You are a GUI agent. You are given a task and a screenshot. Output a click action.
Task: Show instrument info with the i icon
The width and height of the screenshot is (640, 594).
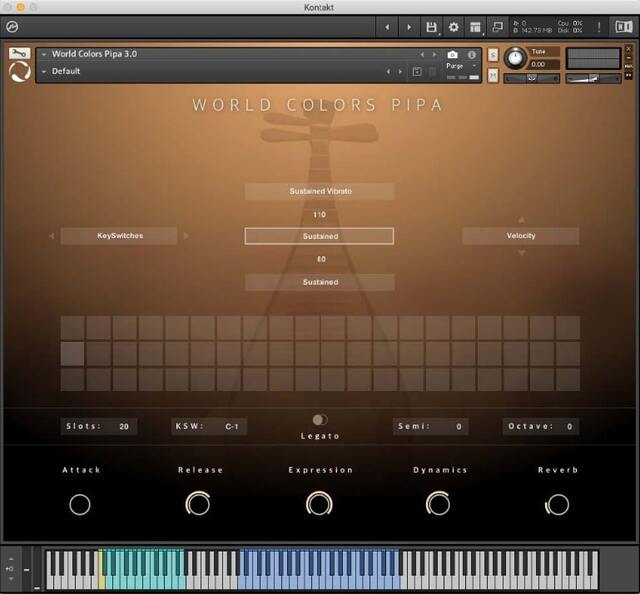pyautogui.click(x=472, y=54)
